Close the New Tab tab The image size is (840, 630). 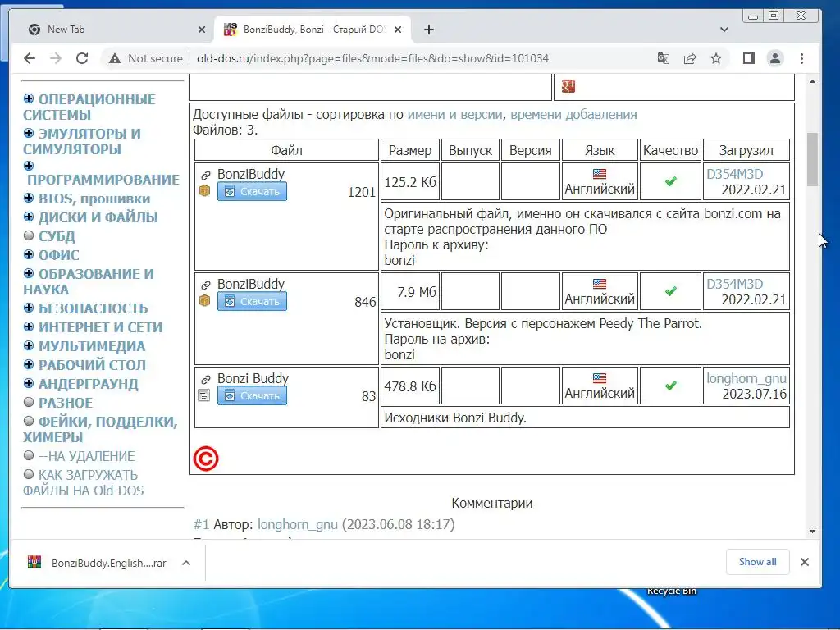202,30
